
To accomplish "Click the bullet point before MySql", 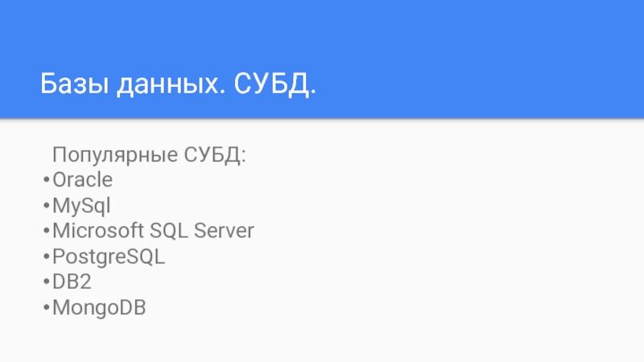I will point(46,206).
